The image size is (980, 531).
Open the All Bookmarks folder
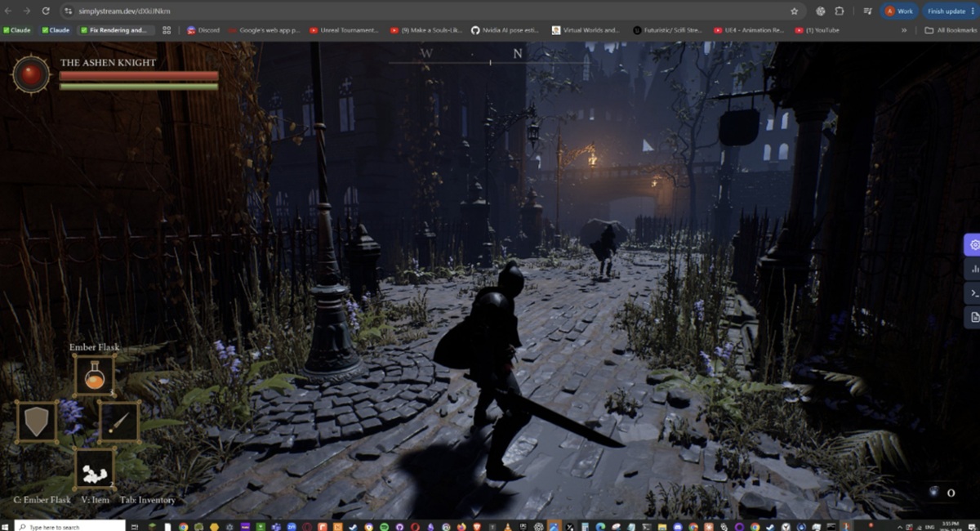click(x=951, y=30)
